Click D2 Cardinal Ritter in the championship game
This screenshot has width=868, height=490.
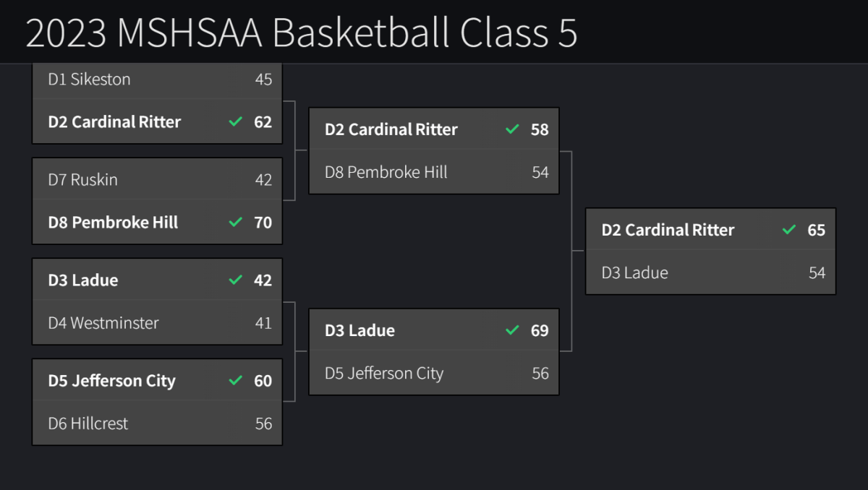668,230
